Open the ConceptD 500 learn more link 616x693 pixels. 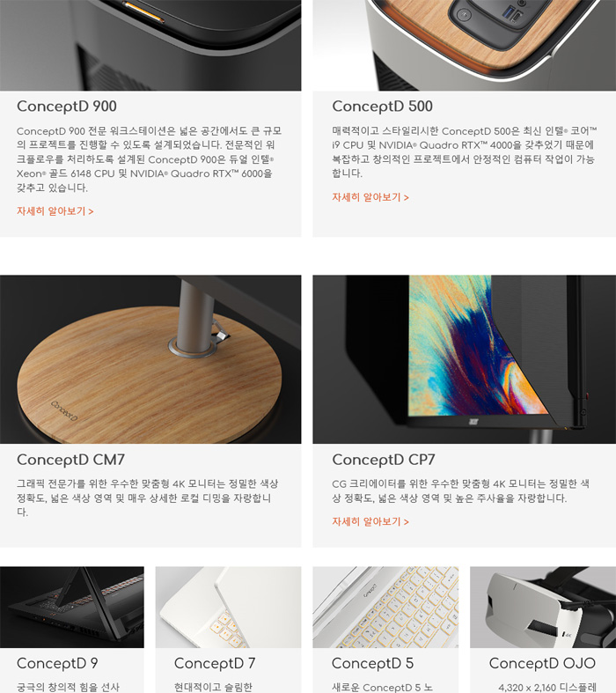[370, 197]
